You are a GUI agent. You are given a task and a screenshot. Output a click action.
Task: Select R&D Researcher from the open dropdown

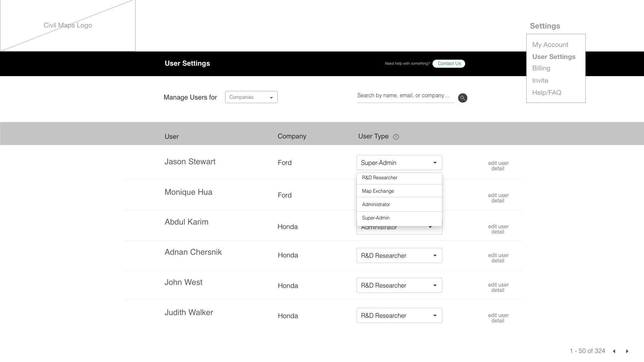click(379, 178)
